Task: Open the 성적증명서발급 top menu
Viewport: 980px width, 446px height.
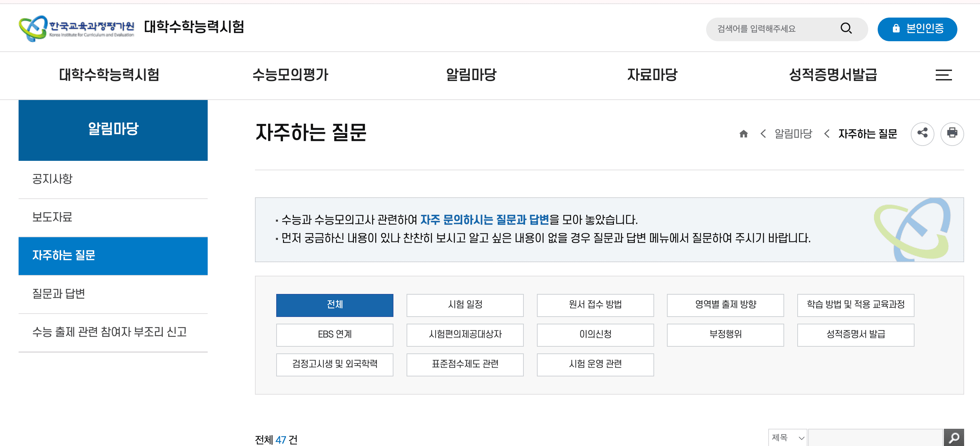Action: (x=833, y=75)
